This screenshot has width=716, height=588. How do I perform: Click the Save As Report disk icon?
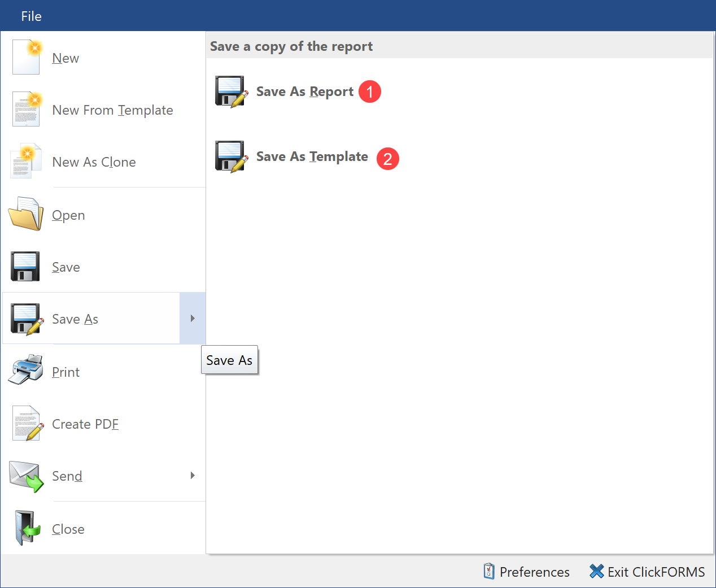click(x=230, y=92)
